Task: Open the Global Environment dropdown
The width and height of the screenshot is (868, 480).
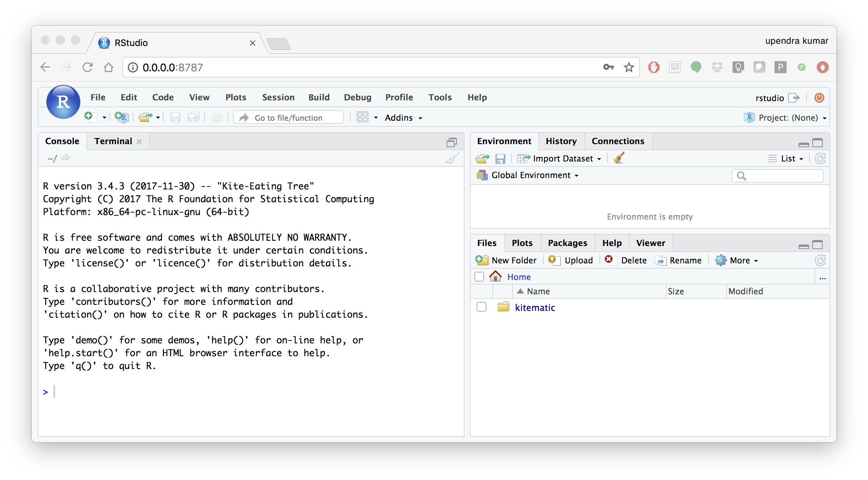Action: 527,175
